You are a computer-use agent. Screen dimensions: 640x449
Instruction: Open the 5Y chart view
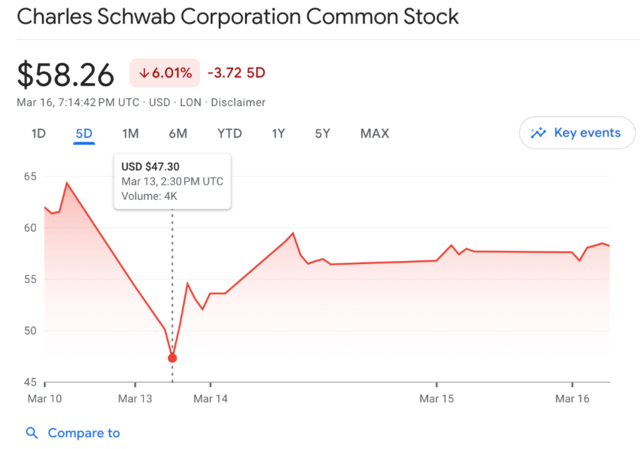(x=322, y=134)
